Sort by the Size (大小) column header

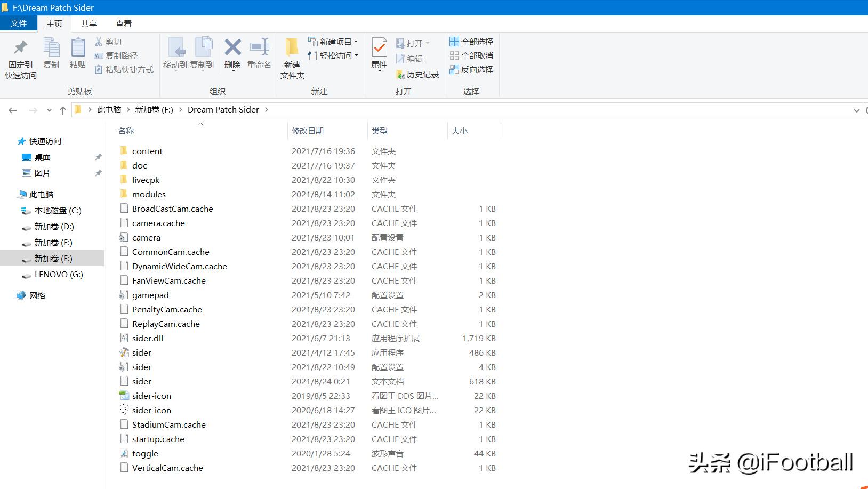point(460,131)
